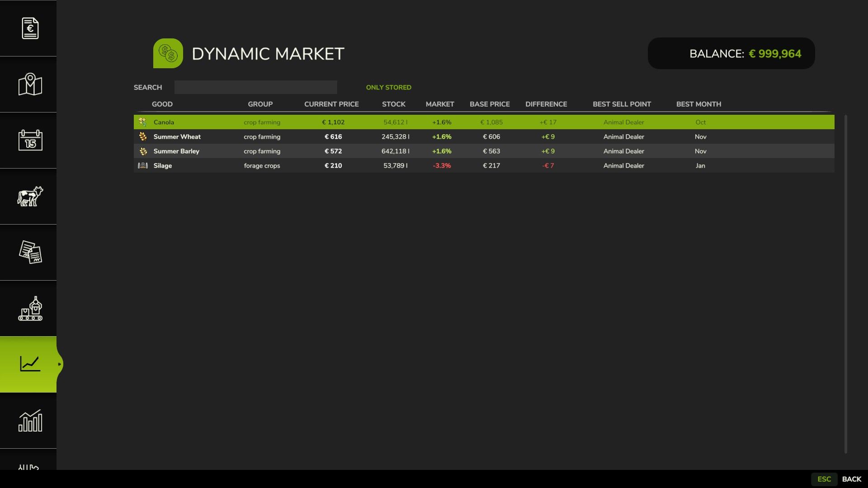Click Summer Wheat price € 616
The width and height of the screenshot is (868, 488).
click(x=333, y=136)
